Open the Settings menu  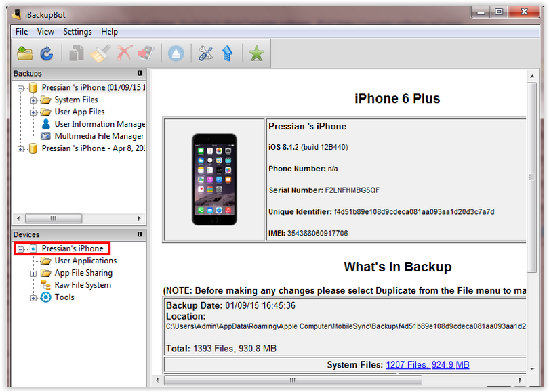[77, 32]
